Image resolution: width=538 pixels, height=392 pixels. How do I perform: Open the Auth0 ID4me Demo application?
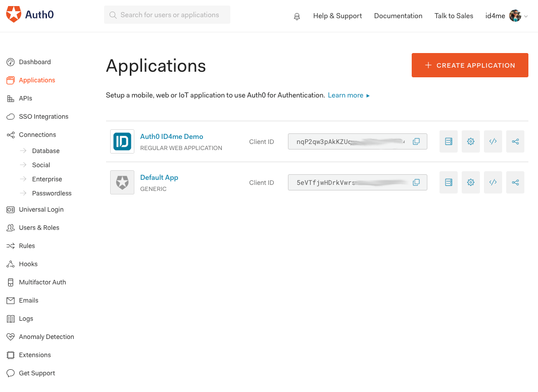click(x=171, y=136)
